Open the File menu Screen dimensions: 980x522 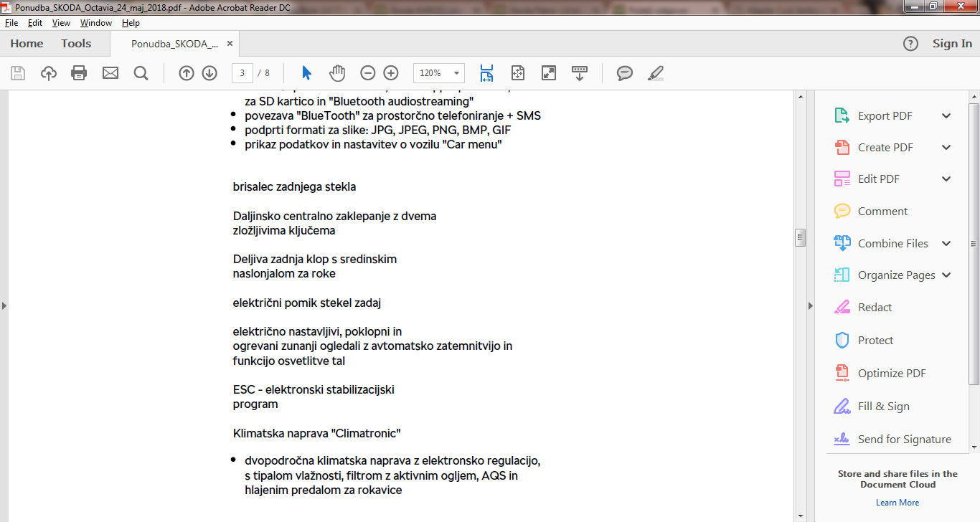coord(11,23)
